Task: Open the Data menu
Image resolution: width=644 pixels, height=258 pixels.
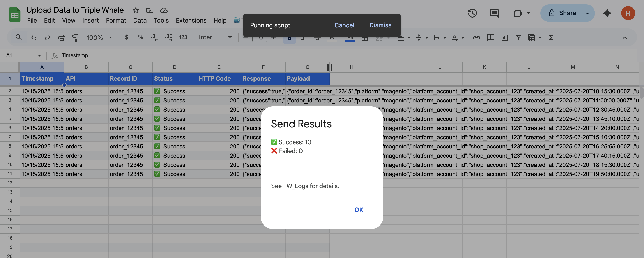Action: tap(140, 20)
